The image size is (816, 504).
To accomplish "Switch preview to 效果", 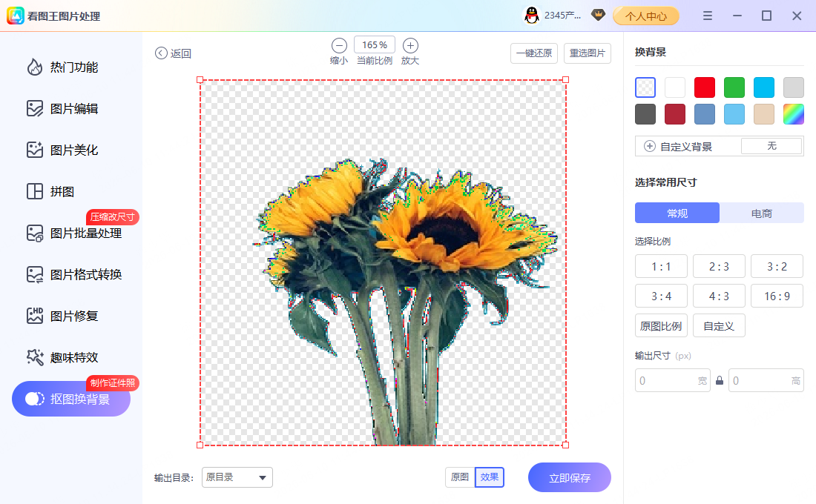I will [489, 477].
